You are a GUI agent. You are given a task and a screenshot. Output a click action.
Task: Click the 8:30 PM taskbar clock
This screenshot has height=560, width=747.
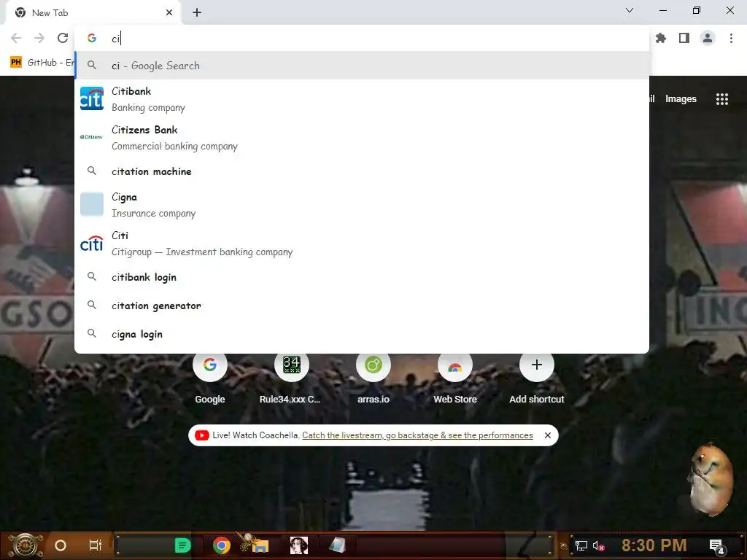tap(654, 545)
